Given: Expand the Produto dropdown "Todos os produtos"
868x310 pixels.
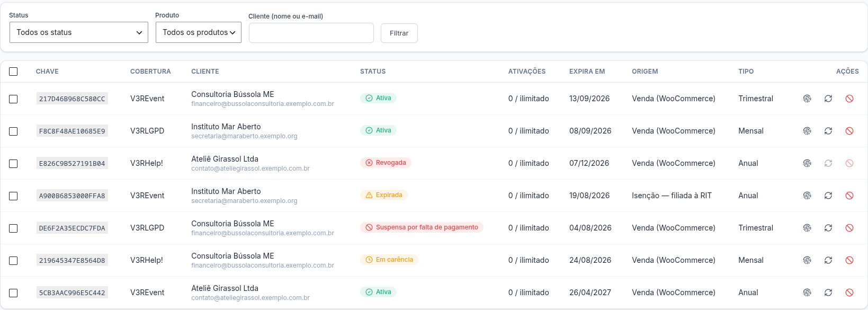Looking at the screenshot, I should click(x=199, y=32).
